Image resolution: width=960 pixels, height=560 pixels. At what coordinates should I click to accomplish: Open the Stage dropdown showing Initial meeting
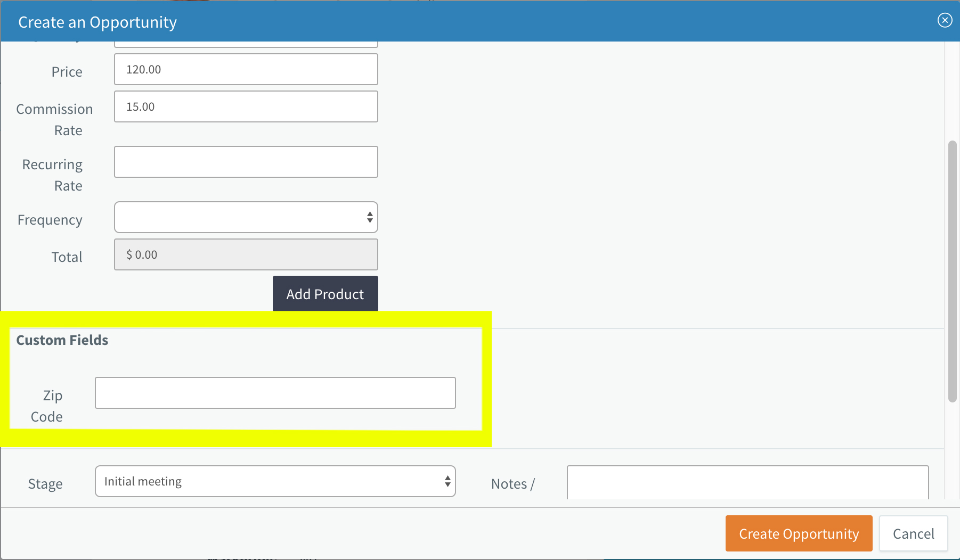(x=275, y=481)
